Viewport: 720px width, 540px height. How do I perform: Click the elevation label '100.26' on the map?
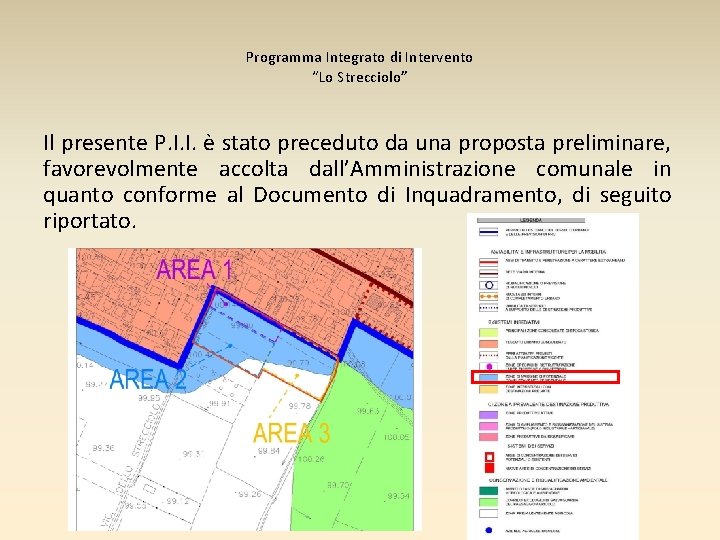click(x=311, y=458)
